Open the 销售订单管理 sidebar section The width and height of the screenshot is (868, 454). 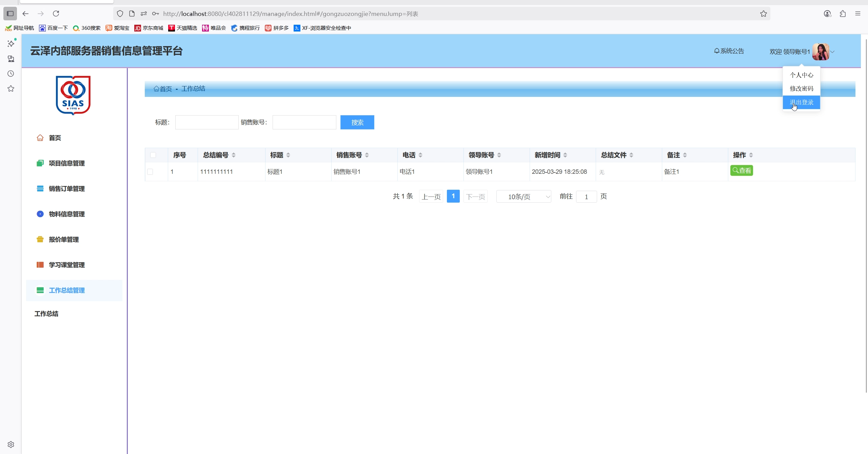(x=66, y=189)
